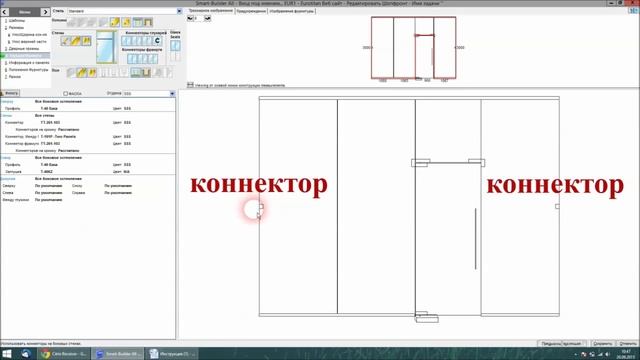Open the Windows Start menu
This screenshot has height=360, width=640.
(7, 354)
